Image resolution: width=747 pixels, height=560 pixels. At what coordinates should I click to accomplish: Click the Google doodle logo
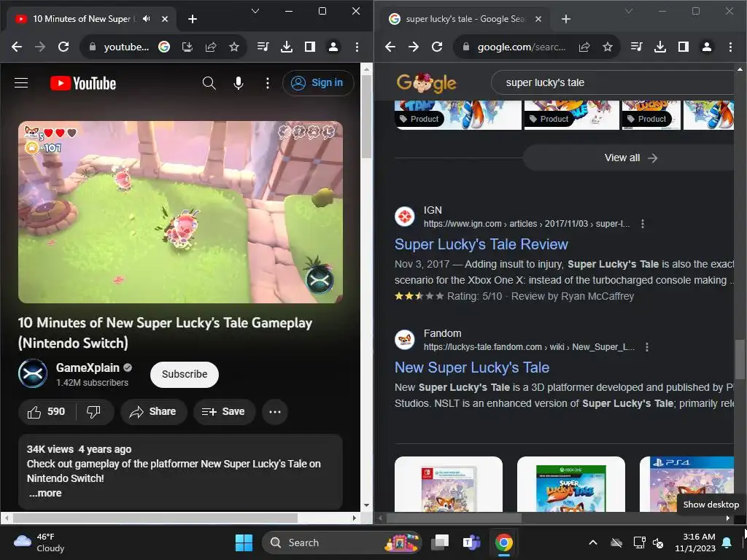click(x=426, y=83)
